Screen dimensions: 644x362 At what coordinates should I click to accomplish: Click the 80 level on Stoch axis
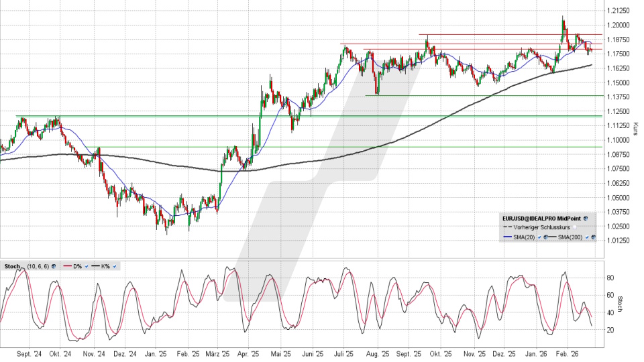612,277
